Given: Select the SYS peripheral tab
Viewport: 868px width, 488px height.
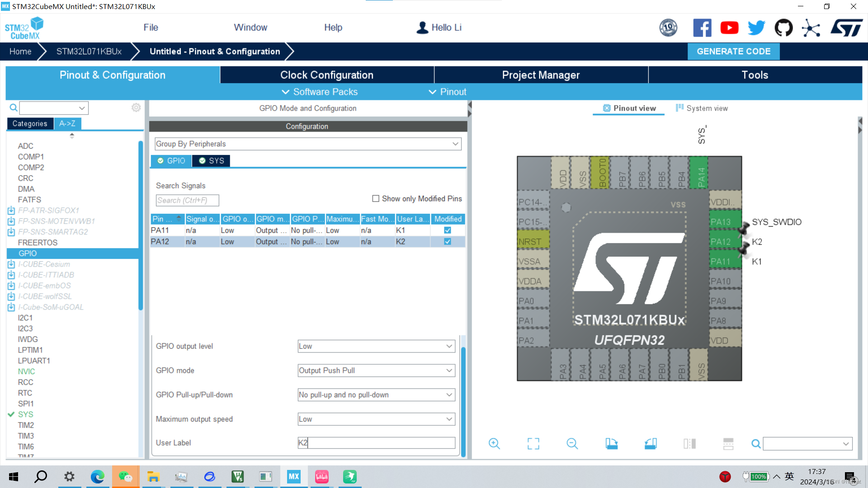Looking at the screenshot, I should 212,161.
